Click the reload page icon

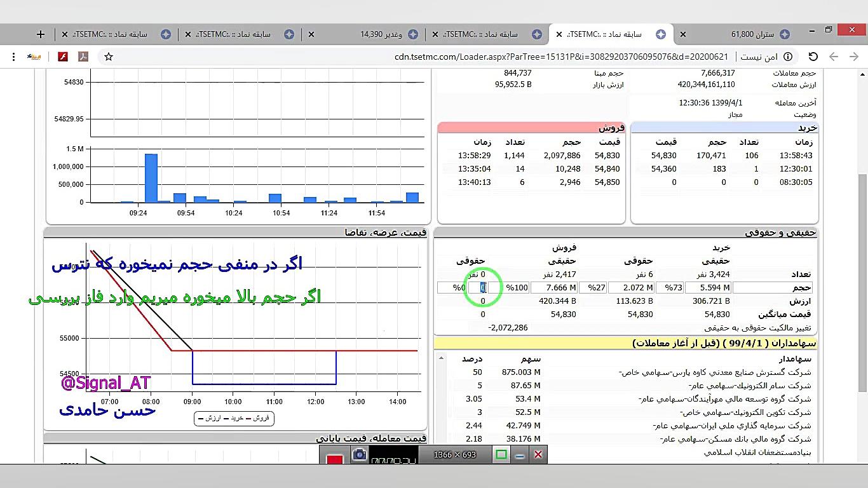[812, 57]
